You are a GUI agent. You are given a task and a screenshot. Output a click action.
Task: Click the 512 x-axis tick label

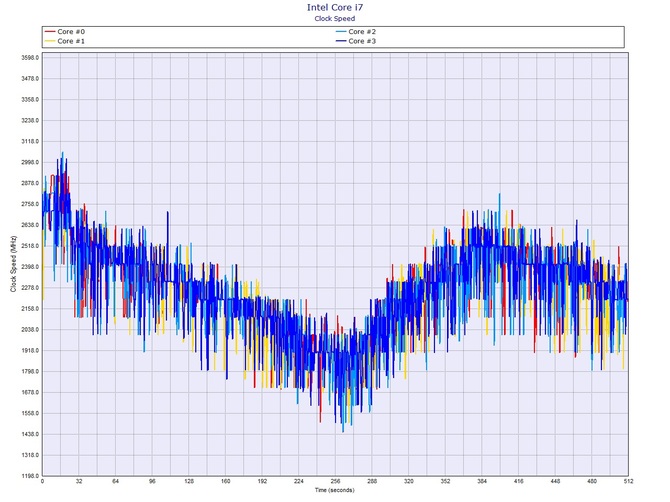point(629,481)
